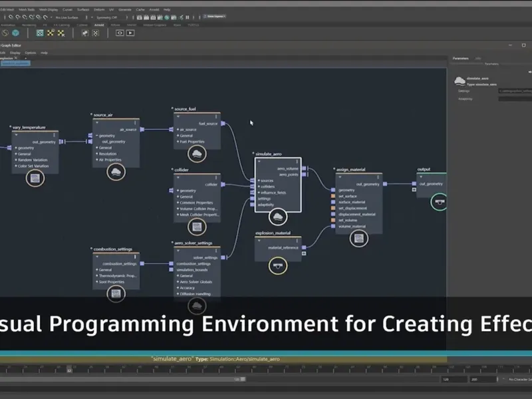Viewport: 532px width, 399px height.
Task: Switch to the Parameters tab
Action: (460, 59)
